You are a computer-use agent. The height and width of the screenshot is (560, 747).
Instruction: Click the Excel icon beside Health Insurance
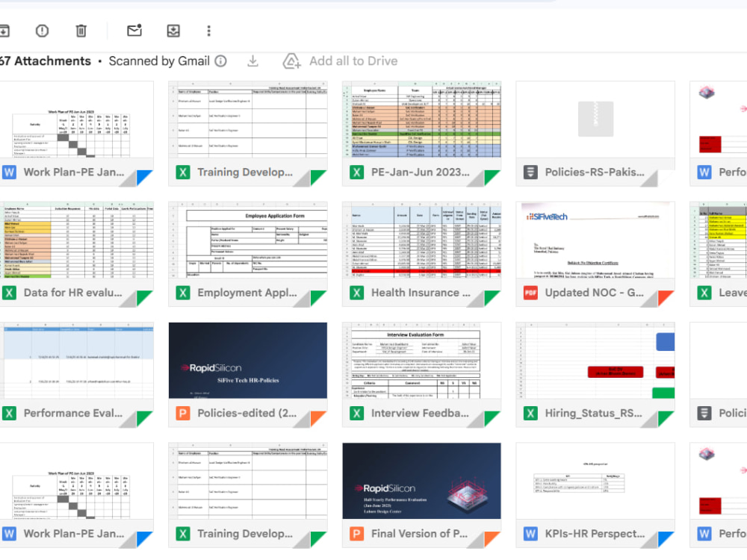point(356,293)
